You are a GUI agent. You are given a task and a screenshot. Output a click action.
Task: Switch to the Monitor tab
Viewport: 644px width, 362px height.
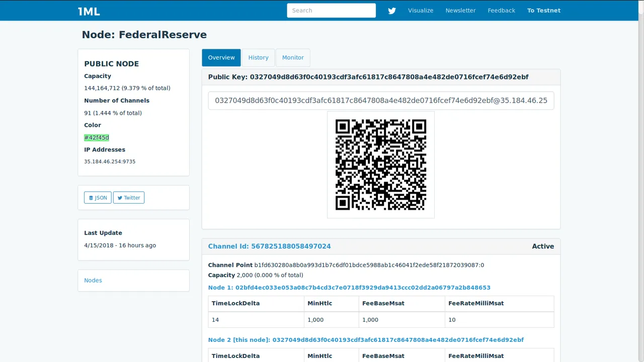(x=293, y=57)
